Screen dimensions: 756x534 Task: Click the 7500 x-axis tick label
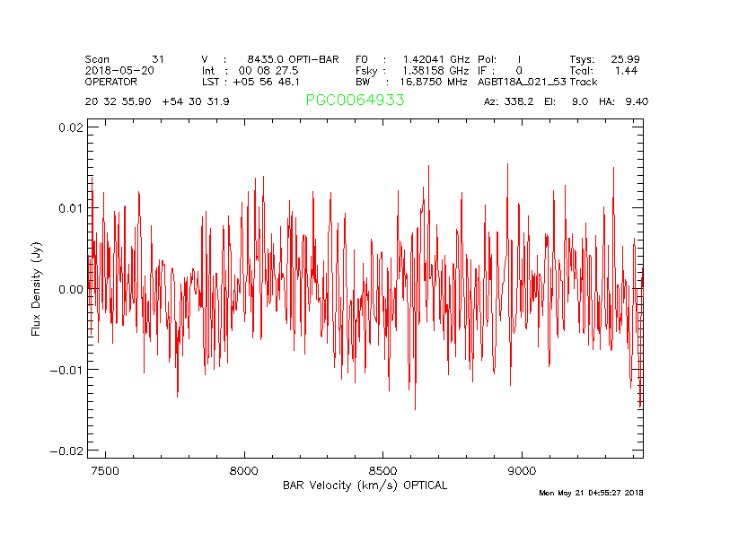[105, 470]
